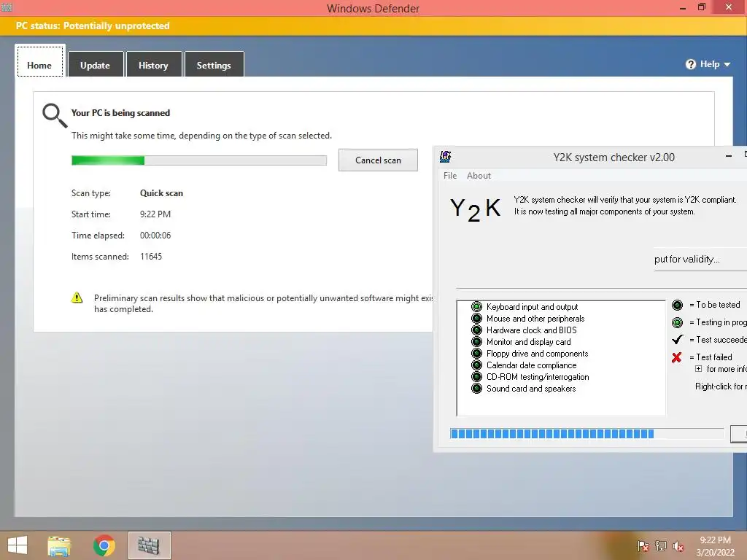Click the yellow warning triangle icon
Viewport: 747px width, 560px height.
point(77,298)
